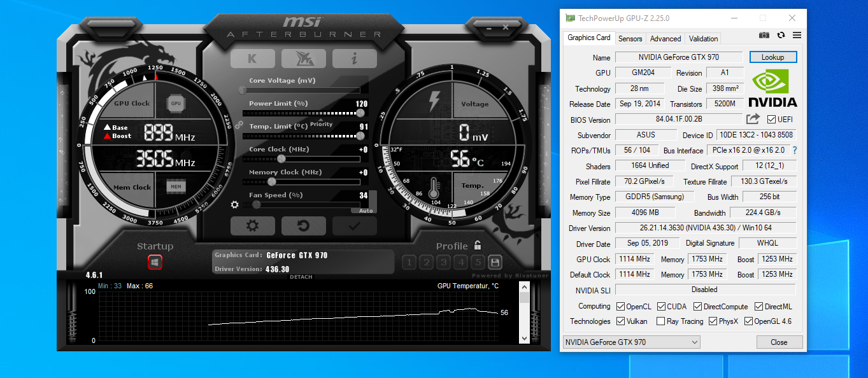
Task: Launch the OC Scanner jet icon
Action: click(304, 59)
